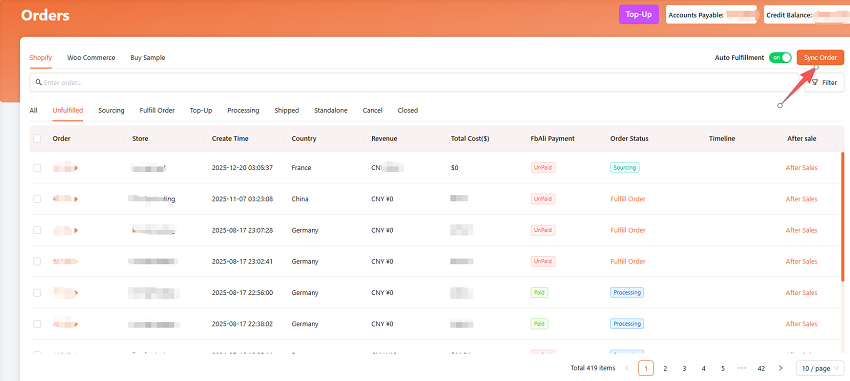Select the Closed status tab
This screenshot has width=850, height=381.
[x=408, y=111]
